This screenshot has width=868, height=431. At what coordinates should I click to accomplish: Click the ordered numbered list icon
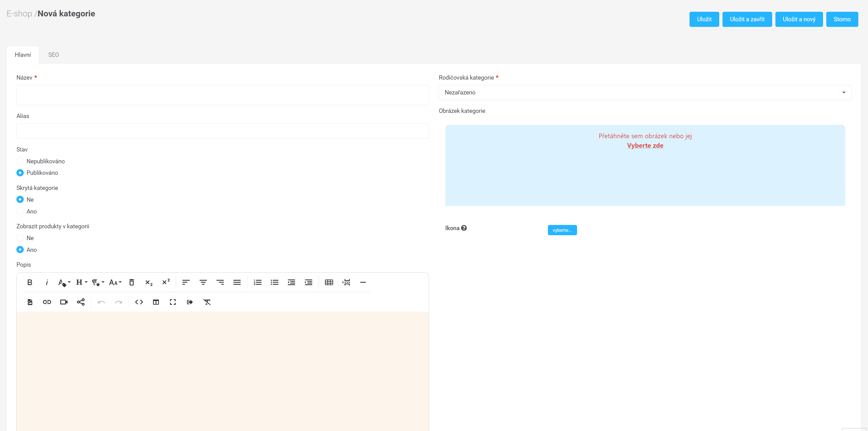[257, 282]
